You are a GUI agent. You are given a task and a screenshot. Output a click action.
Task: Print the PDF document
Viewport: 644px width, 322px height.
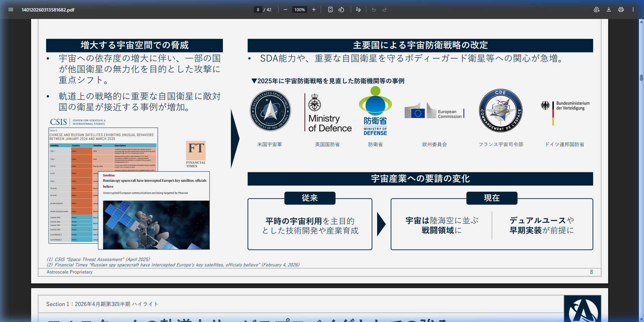pos(621,9)
